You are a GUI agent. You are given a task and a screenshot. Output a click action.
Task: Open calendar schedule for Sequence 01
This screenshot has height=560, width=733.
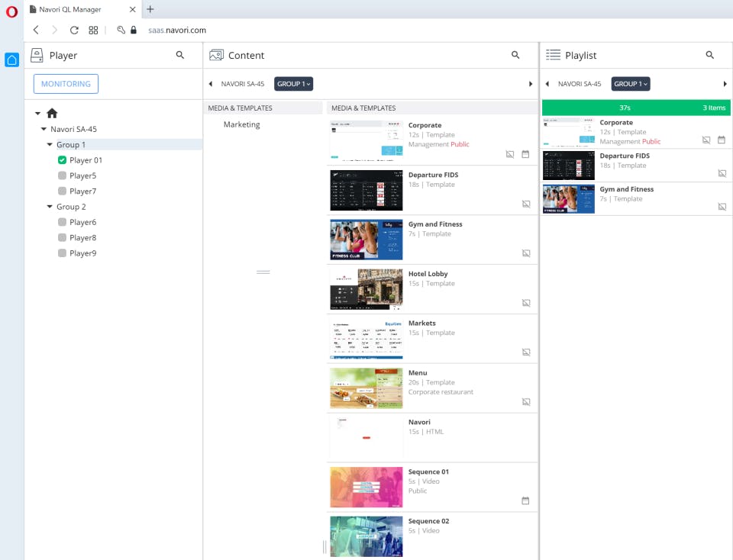tap(525, 500)
